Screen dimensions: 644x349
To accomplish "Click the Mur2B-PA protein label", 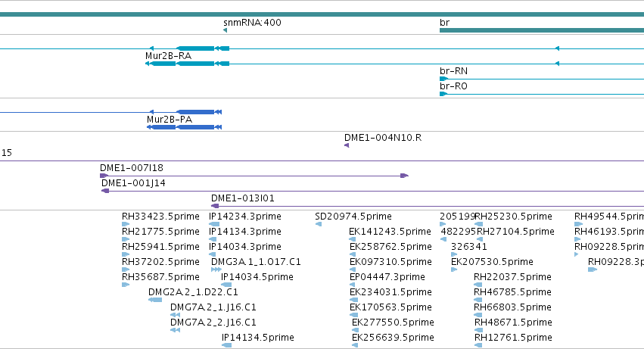I will point(170,120).
